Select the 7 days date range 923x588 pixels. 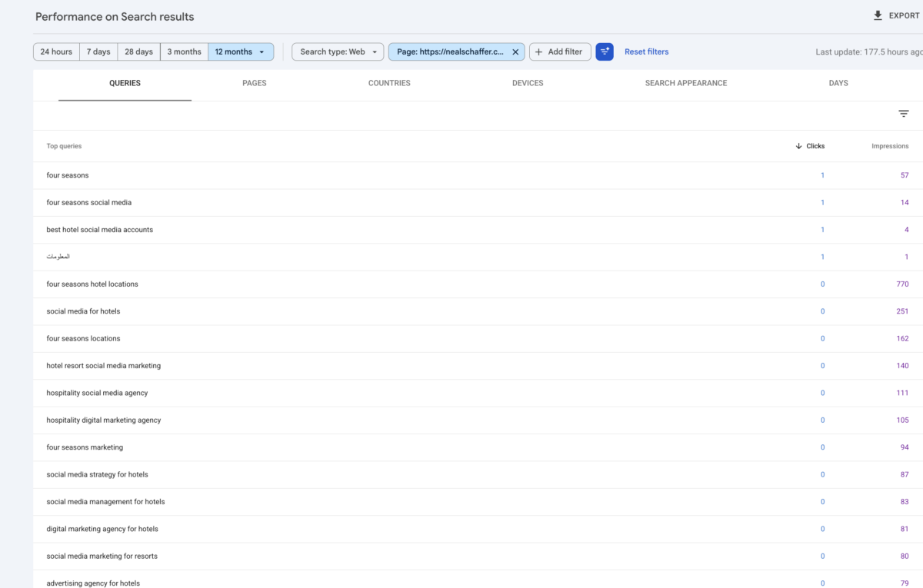pos(98,51)
